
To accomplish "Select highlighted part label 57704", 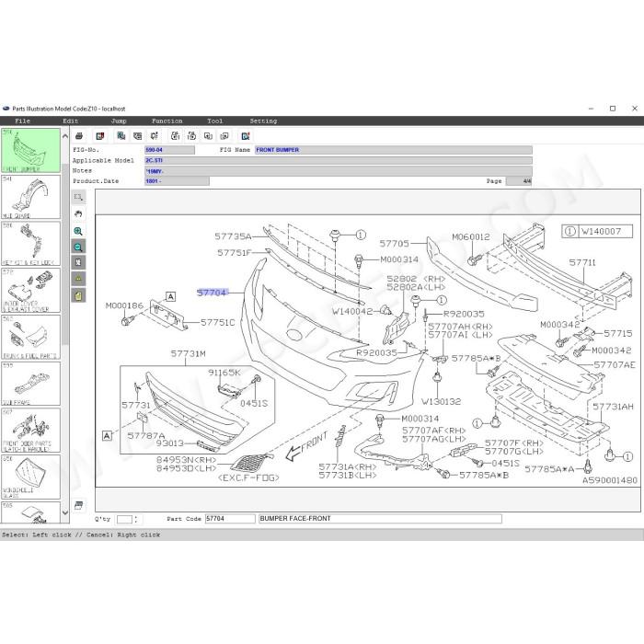I will [x=212, y=293].
